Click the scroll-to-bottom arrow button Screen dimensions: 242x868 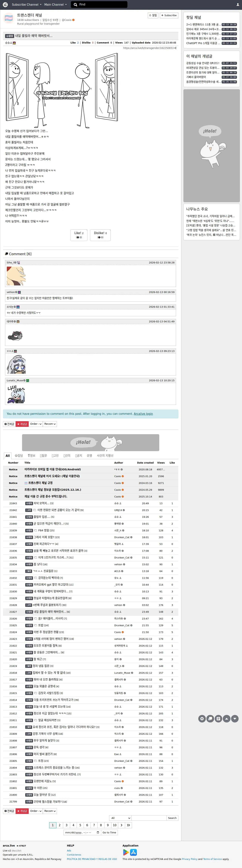[x=235, y=718]
